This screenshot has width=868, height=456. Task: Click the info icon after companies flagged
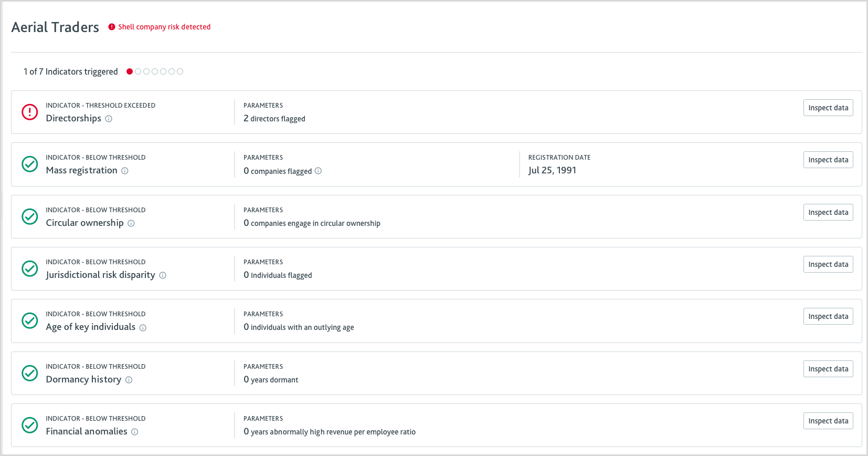(x=318, y=171)
